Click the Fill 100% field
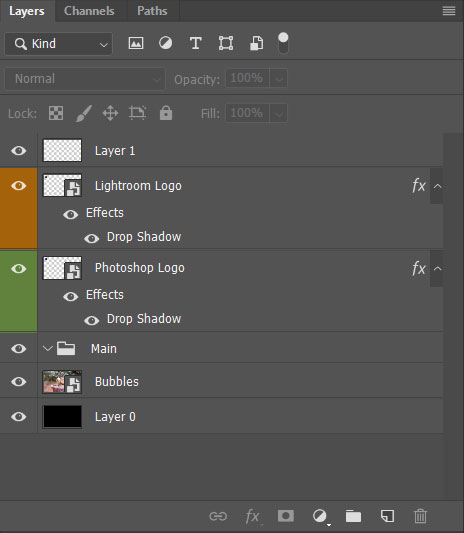 [247, 113]
